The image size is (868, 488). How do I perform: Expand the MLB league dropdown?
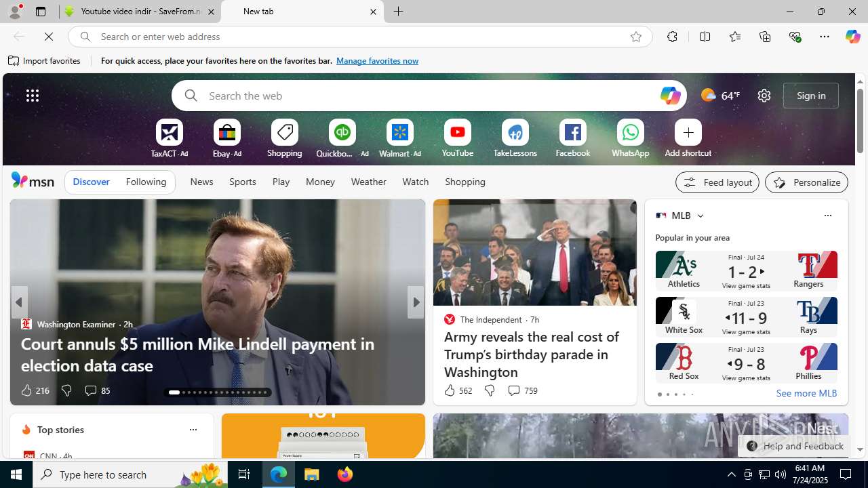pyautogui.click(x=700, y=216)
